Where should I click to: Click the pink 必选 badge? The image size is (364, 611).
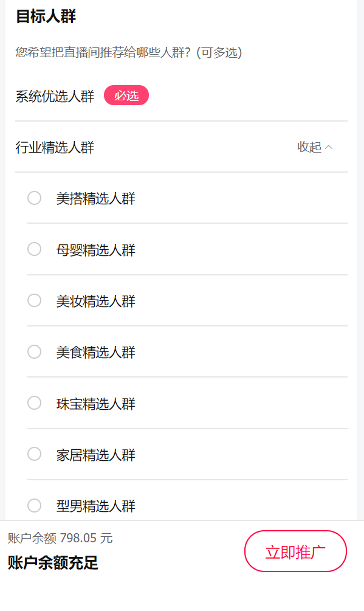tap(126, 95)
